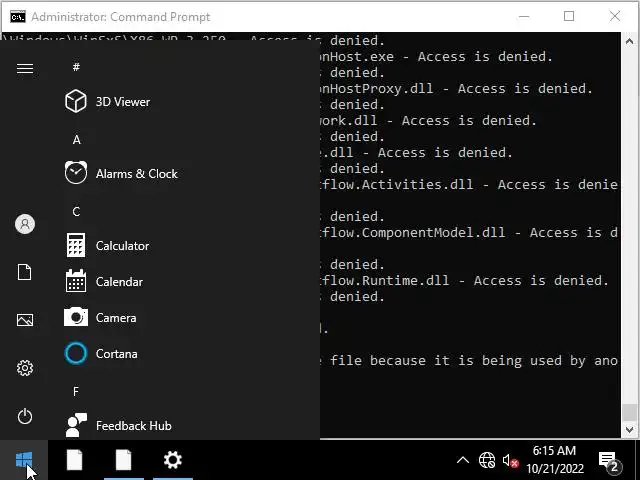Click the nHostProxy.dll access denied line
This screenshot has width=640, height=480.
coord(456,89)
